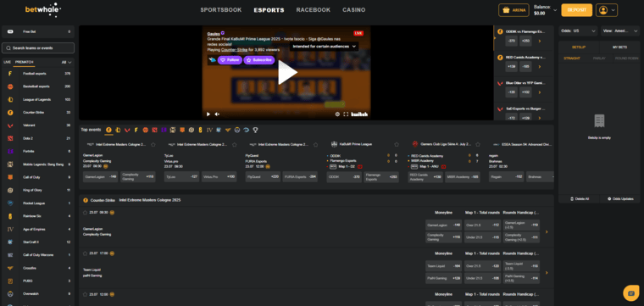Go to the SPORTSBOOK section
644x306 pixels.
tap(221, 10)
